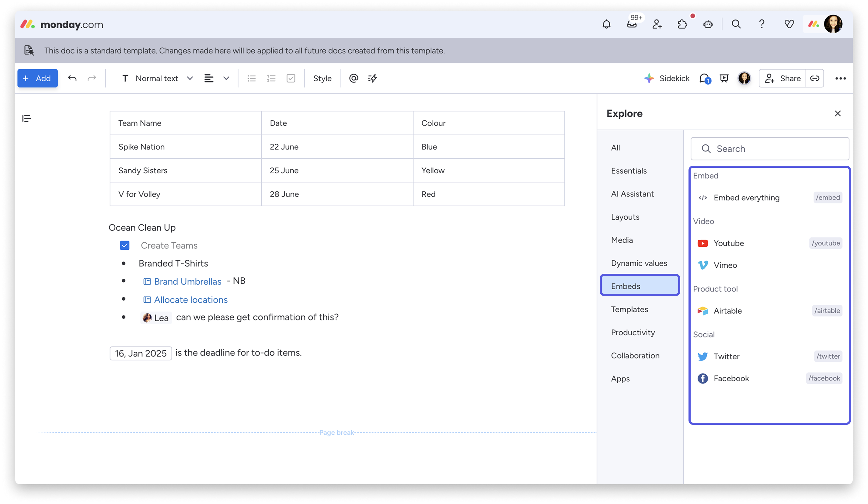The height and width of the screenshot is (504, 868).
Task: Expand the Normal text style dropdown
Action: click(x=157, y=78)
